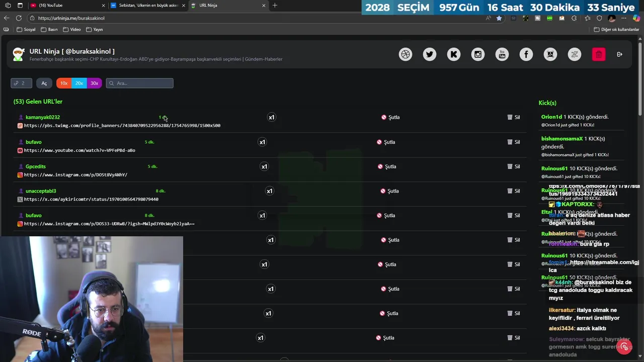Select the blue 20x button
Screen dimensions: 644x362
coord(79,83)
